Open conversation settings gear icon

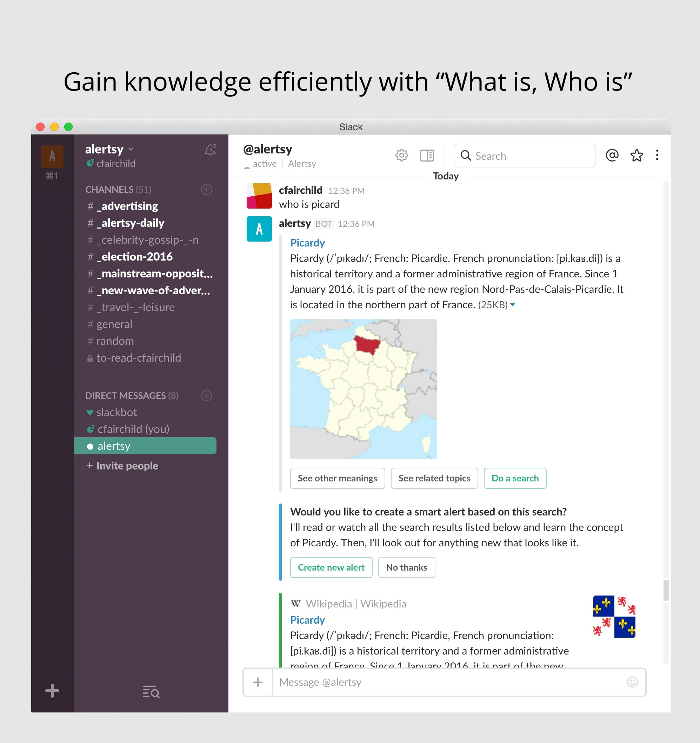(x=401, y=155)
